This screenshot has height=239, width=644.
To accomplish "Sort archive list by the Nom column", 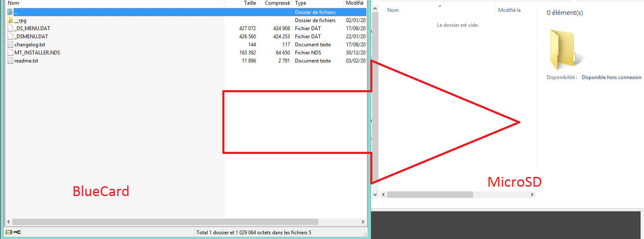I will tap(14, 3).
